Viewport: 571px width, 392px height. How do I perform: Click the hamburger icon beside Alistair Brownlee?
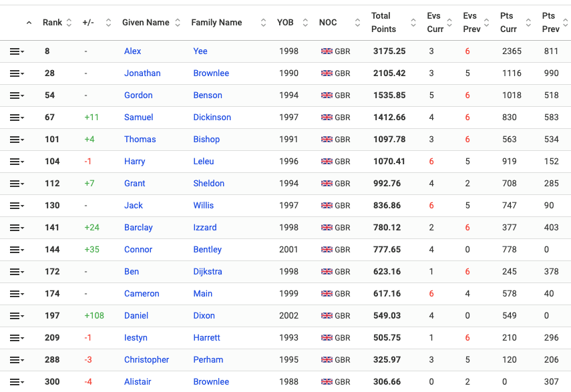[16, 381]
